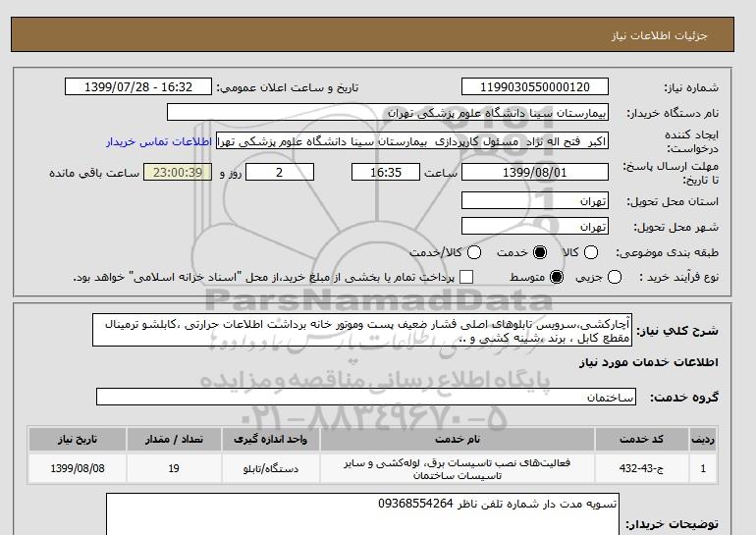This screenshot has width=756, height=535.
Task: Click the row number cell 1
Action: (703, 468)
